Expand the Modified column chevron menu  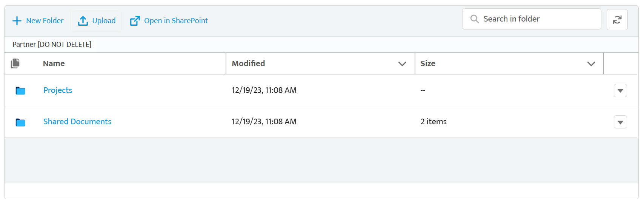coord(402,64)
